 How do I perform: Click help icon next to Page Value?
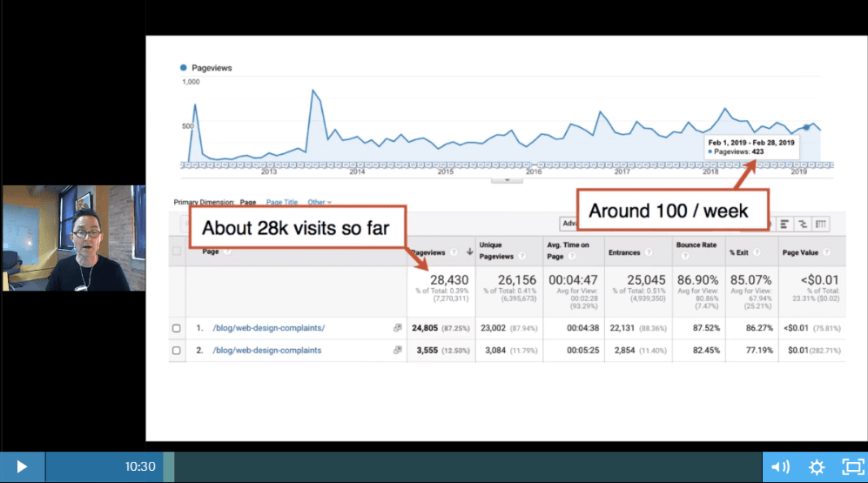click(826, 252)
